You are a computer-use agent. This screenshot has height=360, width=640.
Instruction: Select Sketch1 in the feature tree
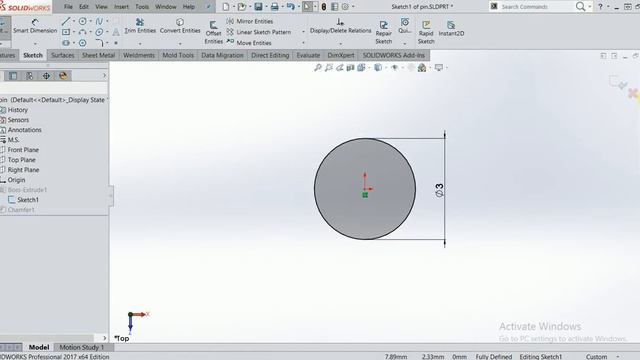(x=28, y=200)
